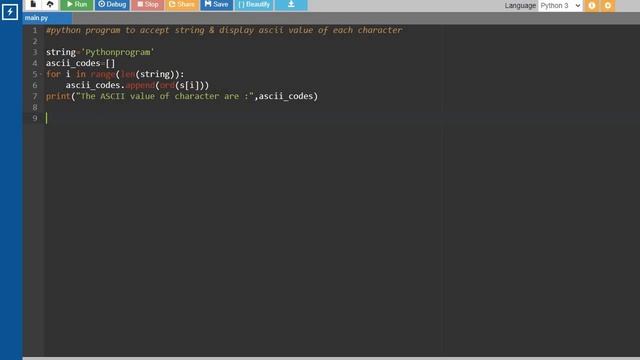Click the ascii_codes=[] line of code
The image size is (640, 360).
80,63
